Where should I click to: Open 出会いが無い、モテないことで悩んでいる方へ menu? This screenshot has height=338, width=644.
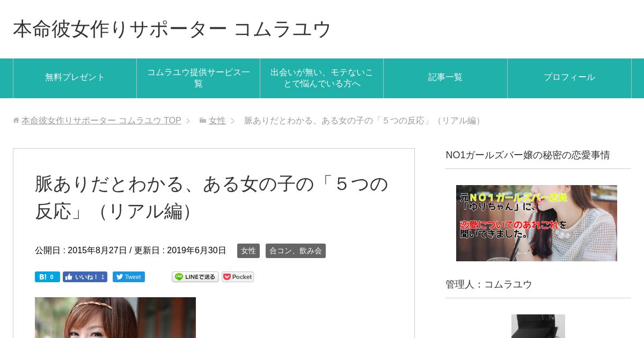(322, 78)
